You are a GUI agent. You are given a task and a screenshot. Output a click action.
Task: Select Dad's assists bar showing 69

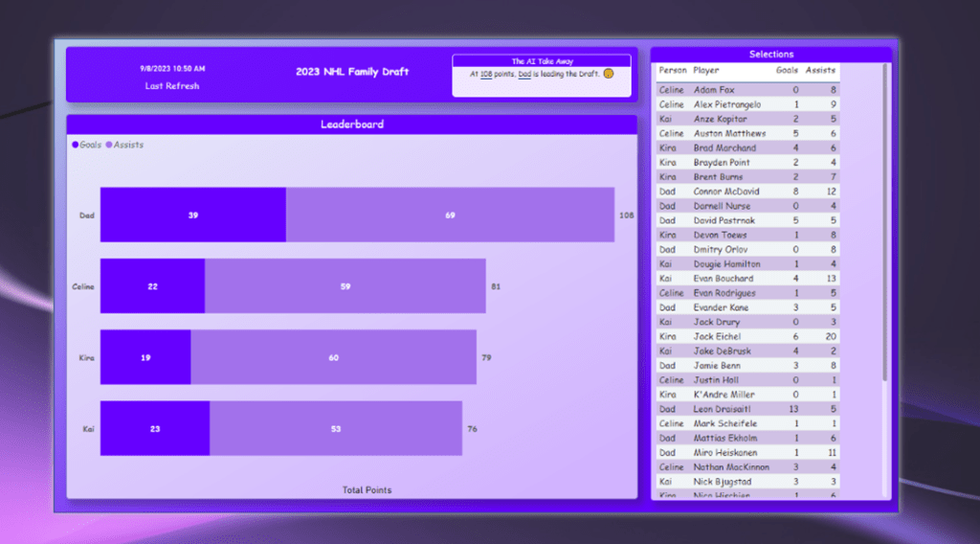(450, 215)
